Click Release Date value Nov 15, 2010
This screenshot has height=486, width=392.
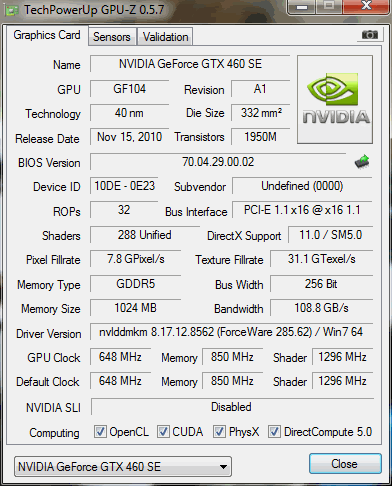click(x=129, y=137)
